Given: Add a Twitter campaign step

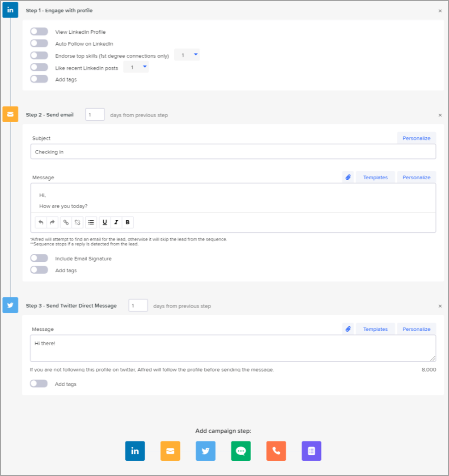Looking at the screenshot, I should point(206,451).
